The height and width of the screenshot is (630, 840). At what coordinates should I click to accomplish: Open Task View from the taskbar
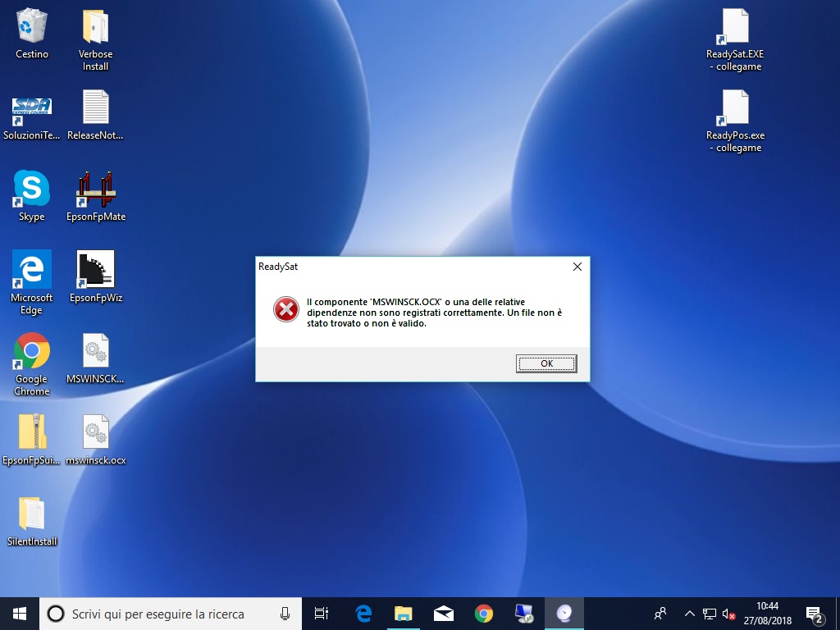click(x=322, y=614)
